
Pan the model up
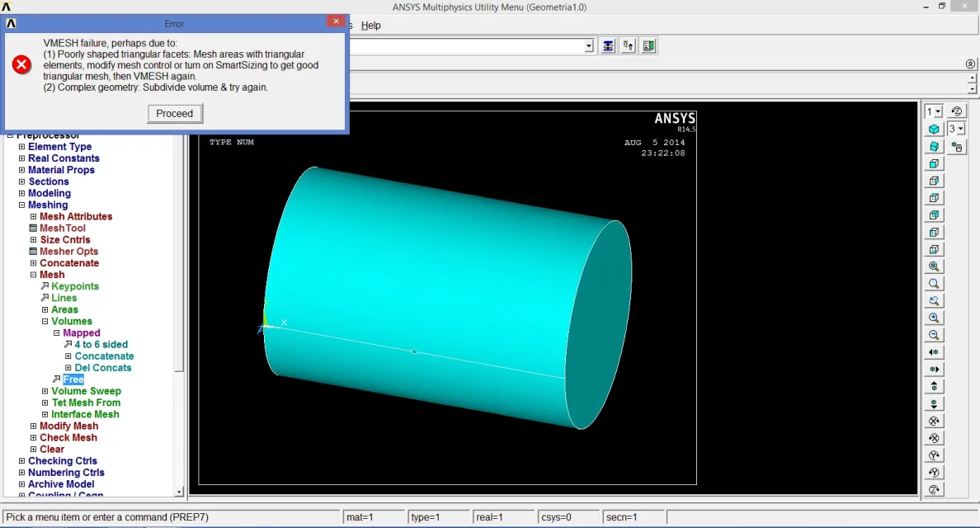(934, 387)
